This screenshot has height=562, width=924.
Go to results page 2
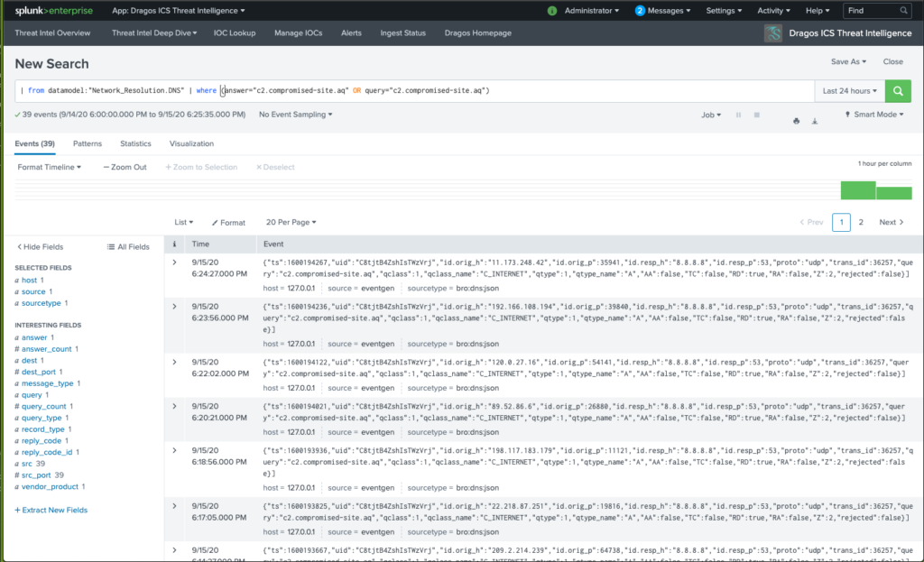861,222
